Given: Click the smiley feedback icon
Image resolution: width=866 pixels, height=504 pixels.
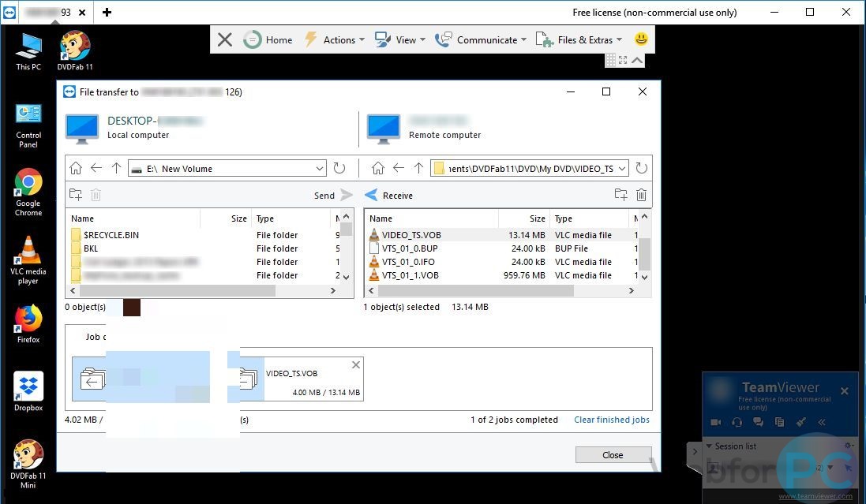Looking at the screenshot, I should pyautogui.click(x=641, y=39).
